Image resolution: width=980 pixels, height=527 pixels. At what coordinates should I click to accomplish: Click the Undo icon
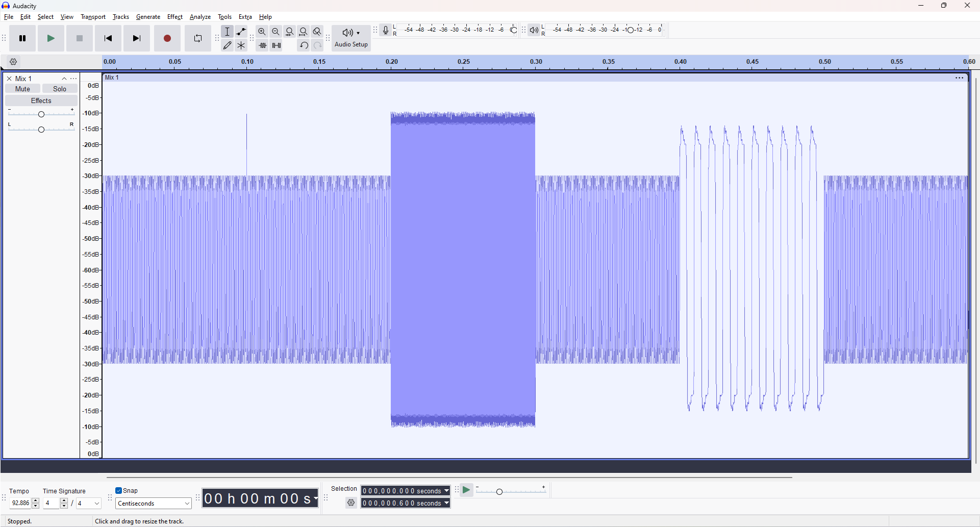tap(304, 45)
